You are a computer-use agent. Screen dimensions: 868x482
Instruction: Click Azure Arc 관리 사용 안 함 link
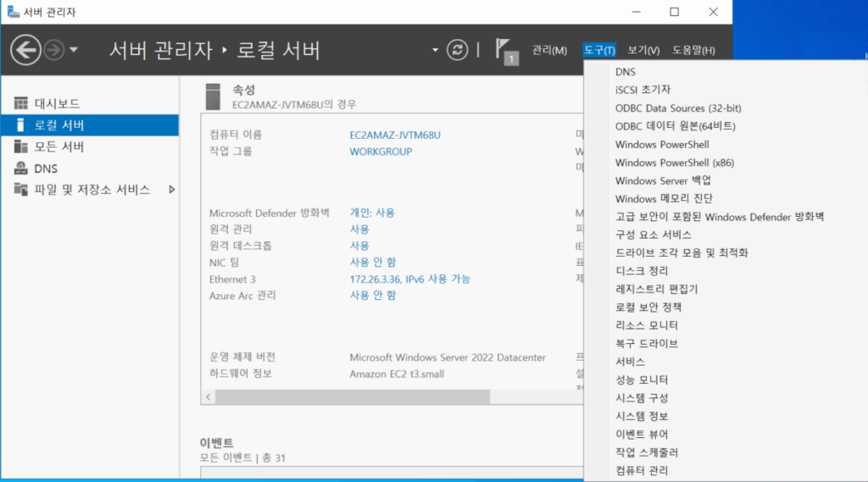[x=373, y=296]
